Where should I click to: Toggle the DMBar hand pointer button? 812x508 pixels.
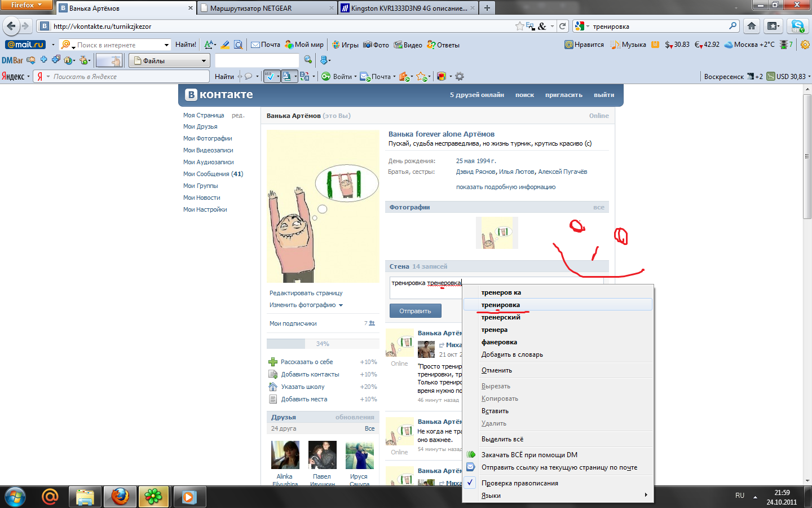[x=109, y=60]
